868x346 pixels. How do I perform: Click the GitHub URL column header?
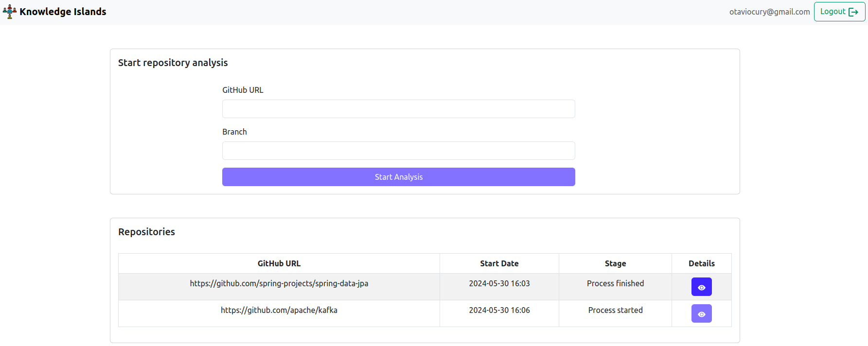point(279,263)
